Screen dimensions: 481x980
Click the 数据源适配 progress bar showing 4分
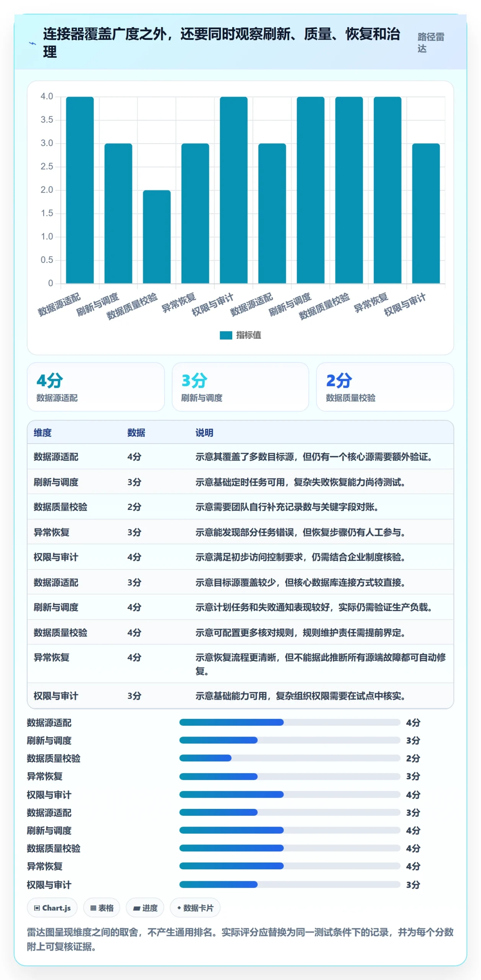point(290,722)
